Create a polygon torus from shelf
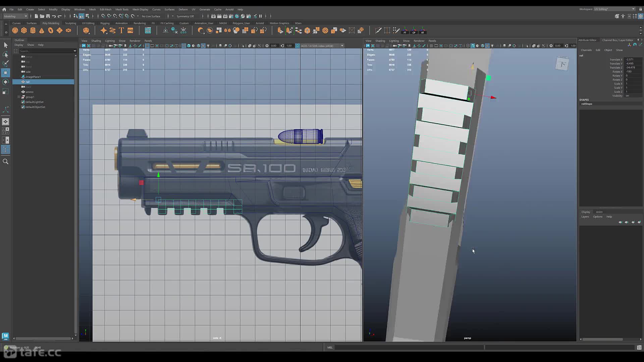The height and width of the screenshot is (362, 644). point(51,31)
